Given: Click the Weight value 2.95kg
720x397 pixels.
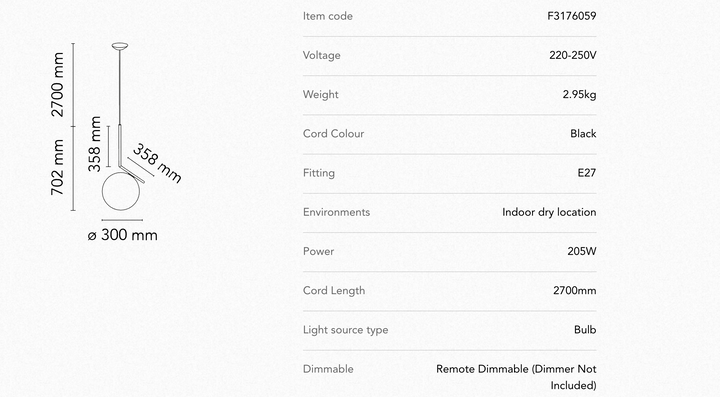Looking at the screenshot, I should pyautogui.click(x=579, y=95).
